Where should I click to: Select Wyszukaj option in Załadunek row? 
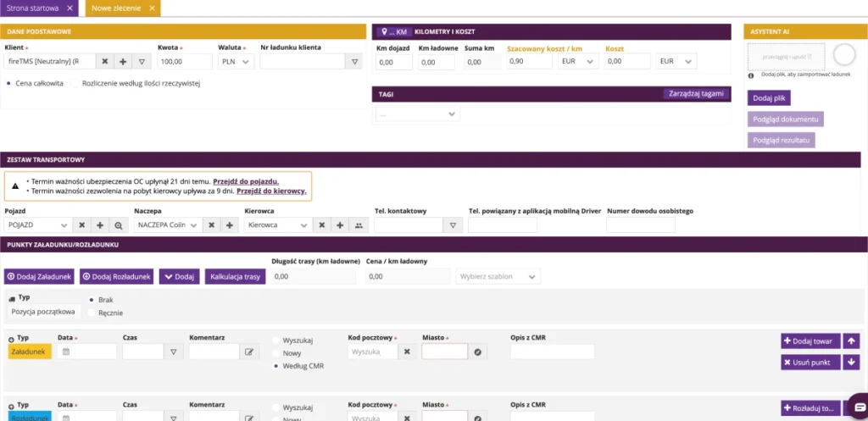coord(275,341)
